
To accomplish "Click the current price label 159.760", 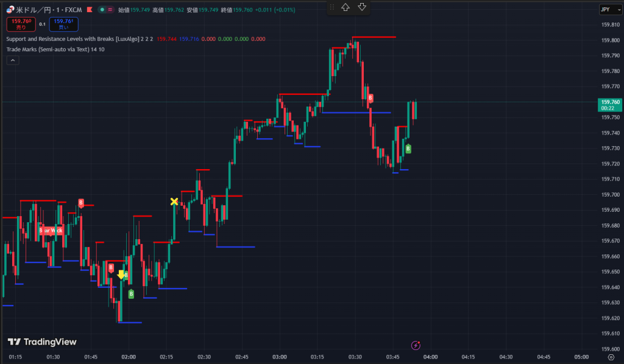I will pos(610,105).
